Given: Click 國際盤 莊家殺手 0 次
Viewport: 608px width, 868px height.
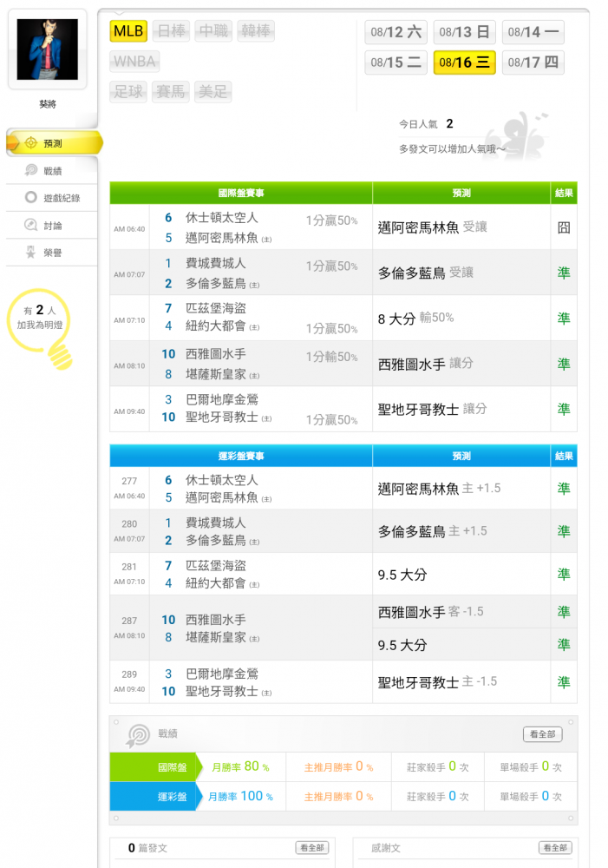Looking at the screenshot, I should (x=438, y=766).
